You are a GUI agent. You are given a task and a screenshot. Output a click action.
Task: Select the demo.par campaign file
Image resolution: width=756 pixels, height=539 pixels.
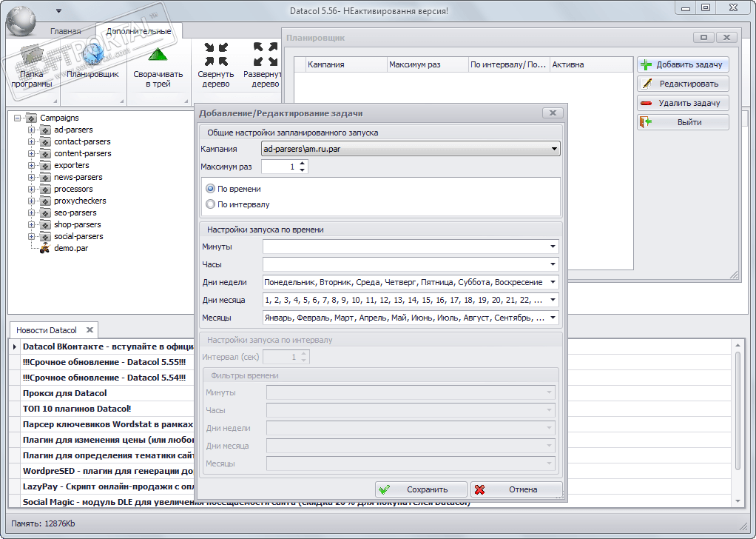[71, 248]
